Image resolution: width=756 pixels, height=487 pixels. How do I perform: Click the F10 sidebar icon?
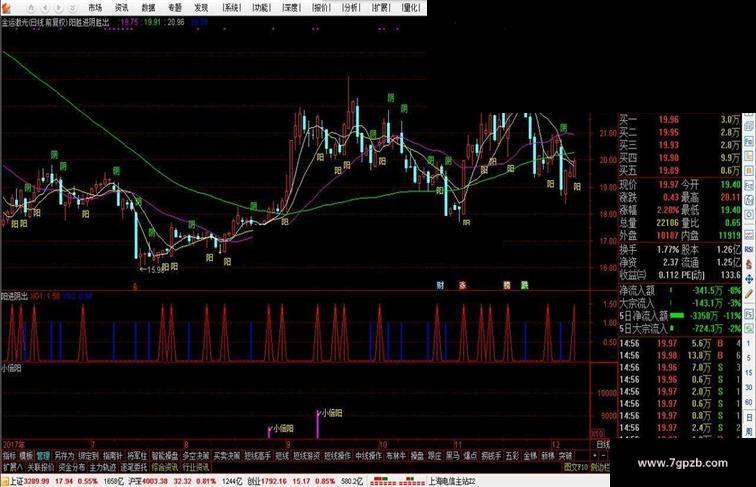[749, 185]
